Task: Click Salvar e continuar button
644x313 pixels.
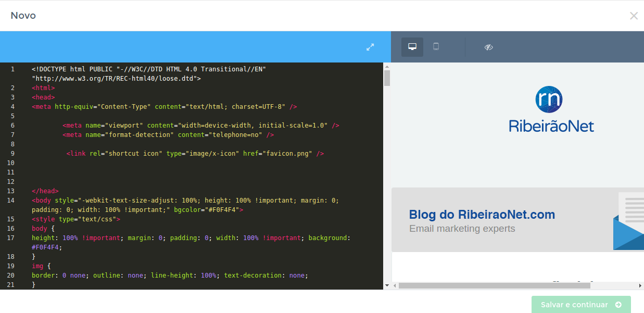Action: (581, 305)
